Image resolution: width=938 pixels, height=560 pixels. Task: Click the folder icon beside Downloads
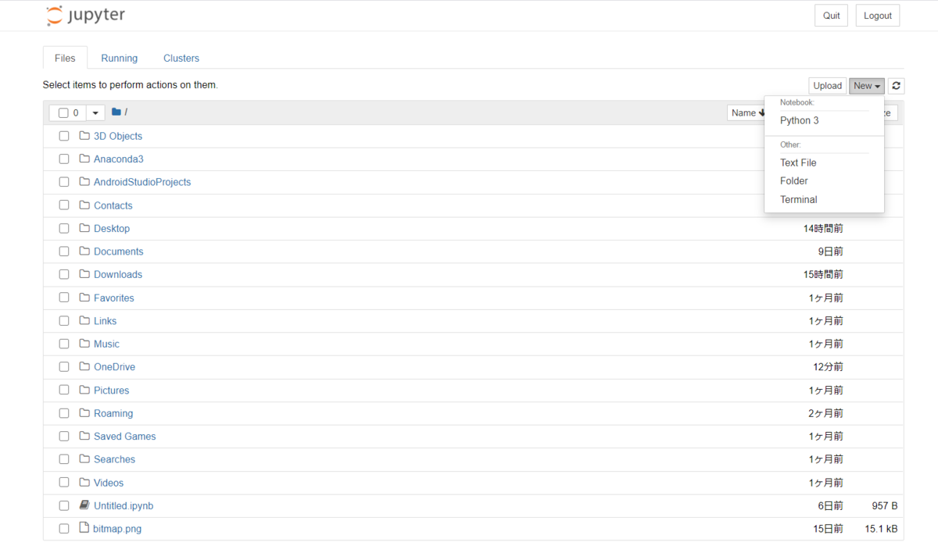pyautogui.click(x=84, y=274)
